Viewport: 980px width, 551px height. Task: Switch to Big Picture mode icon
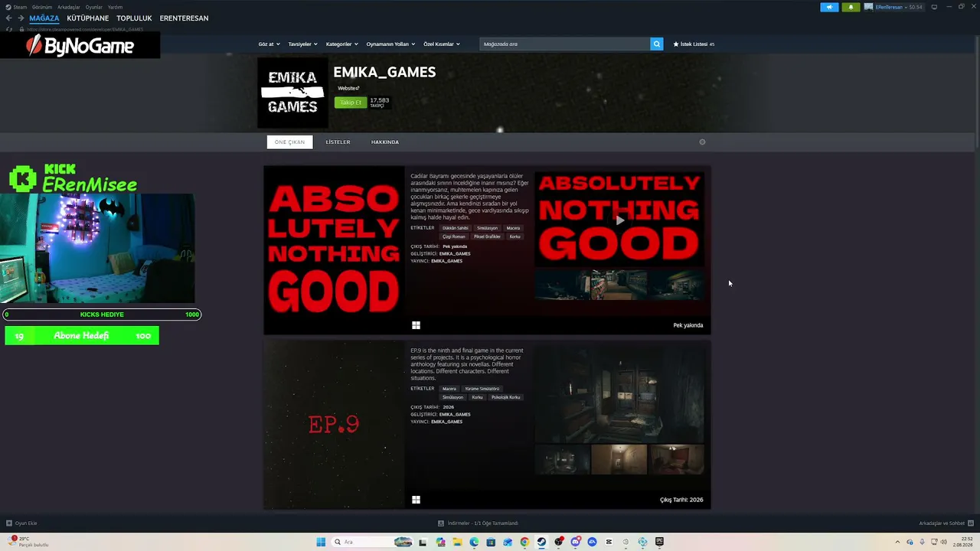pyautogui.click(x=934, y=7)
